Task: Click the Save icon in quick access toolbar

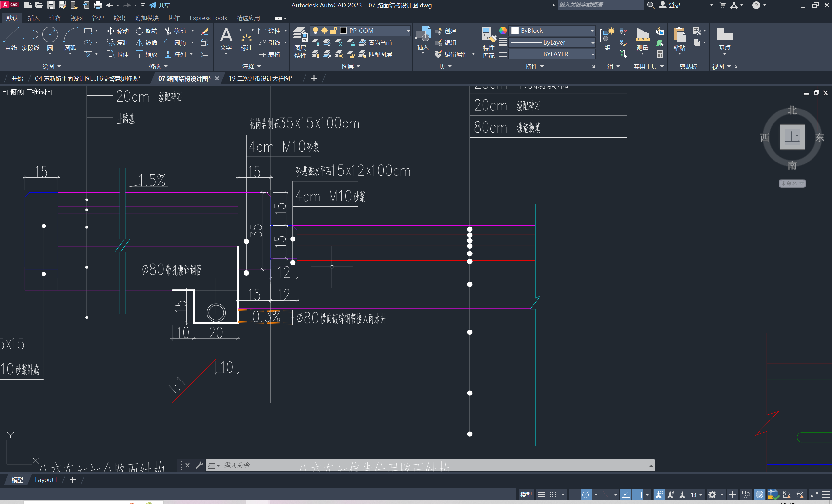Action: [x=51, y=5]
